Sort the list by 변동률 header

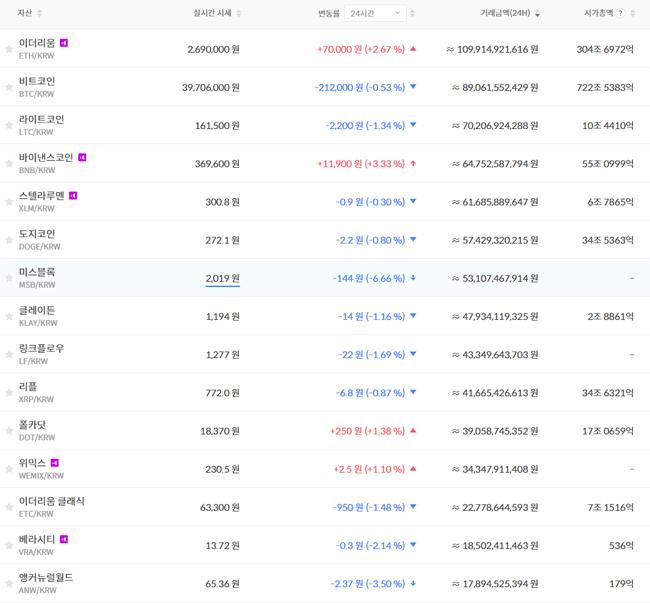tap(328, 13)
